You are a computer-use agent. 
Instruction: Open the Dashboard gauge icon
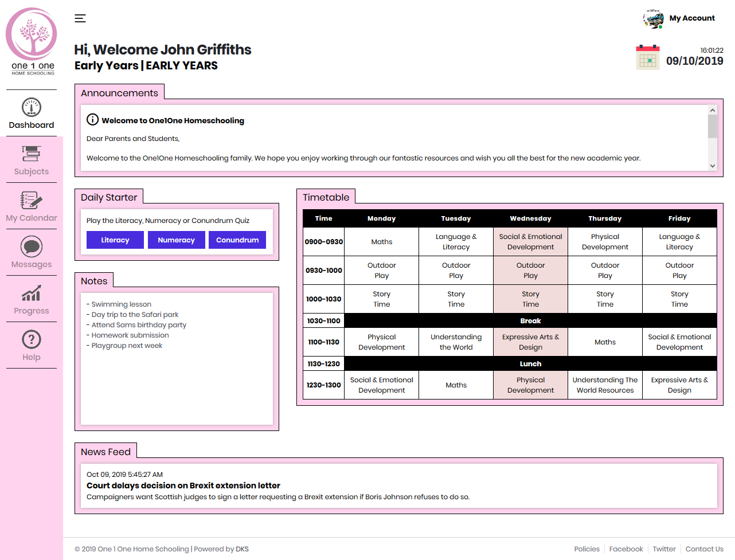pos(32,107)
